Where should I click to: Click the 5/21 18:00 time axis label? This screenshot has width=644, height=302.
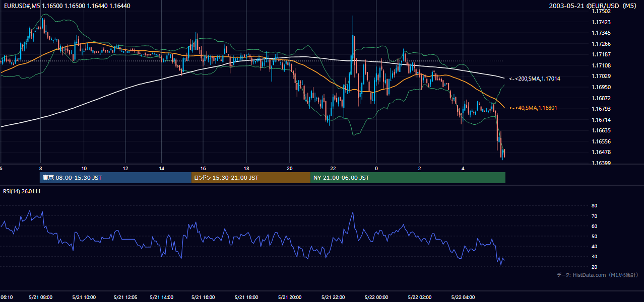coord(246,297)
